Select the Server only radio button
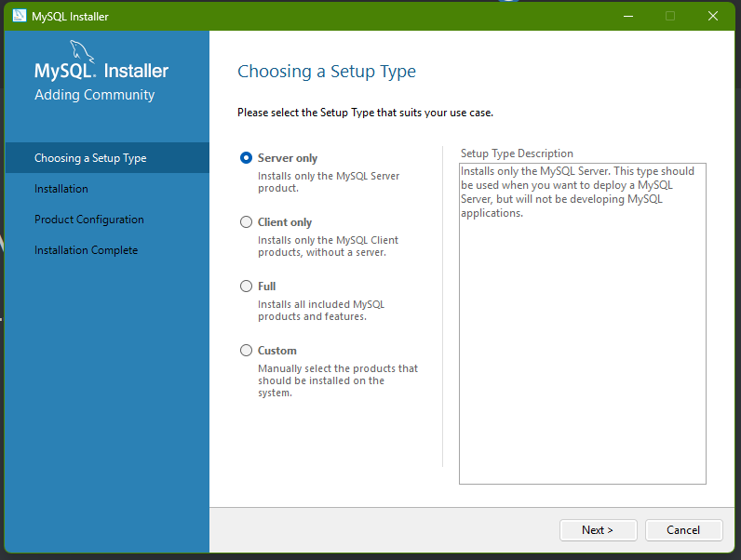 point(247,158)
